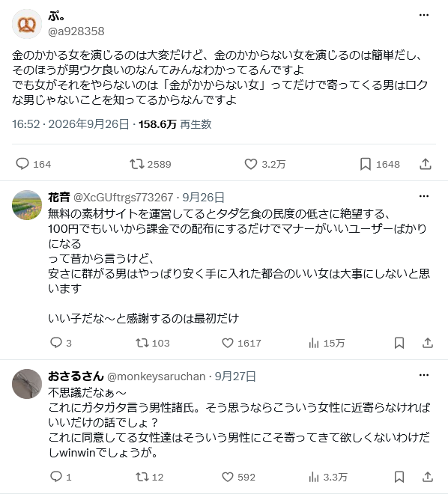Like 花音's reply with 1617 likes

point(228,343)
